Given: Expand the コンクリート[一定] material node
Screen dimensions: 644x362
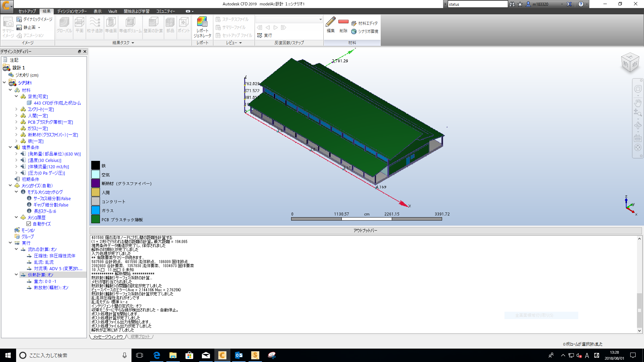Looking at the screenshot, I should coord(16,109).
